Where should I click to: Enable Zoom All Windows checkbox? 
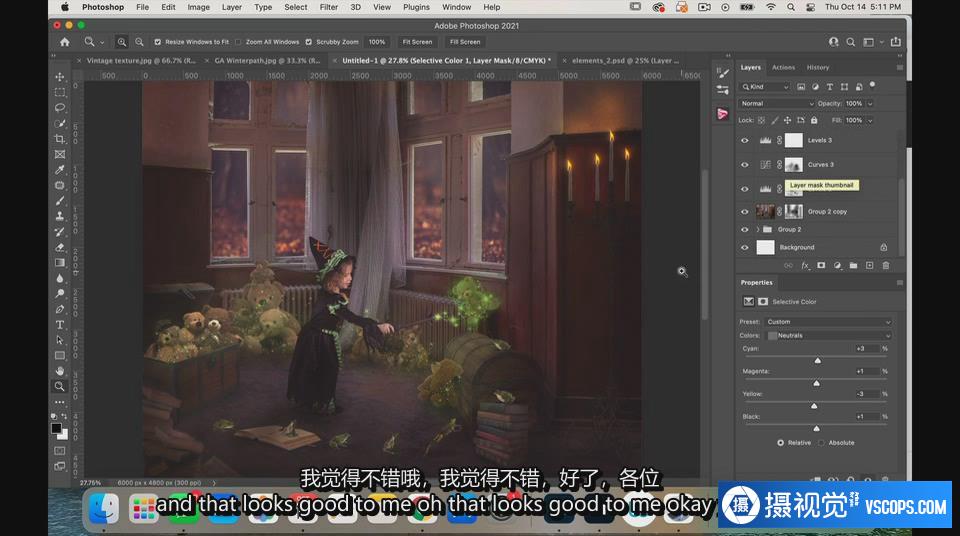(x=238, y=42)
